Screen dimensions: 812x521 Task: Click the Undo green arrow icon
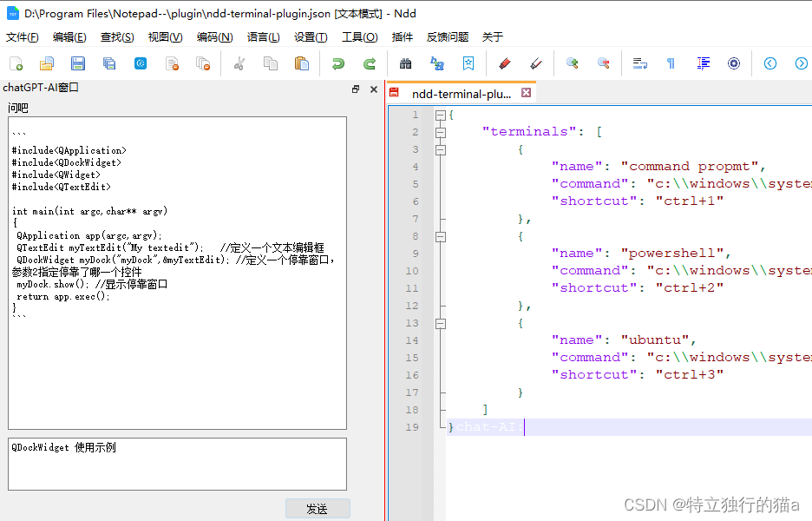(x=337, y=63)
